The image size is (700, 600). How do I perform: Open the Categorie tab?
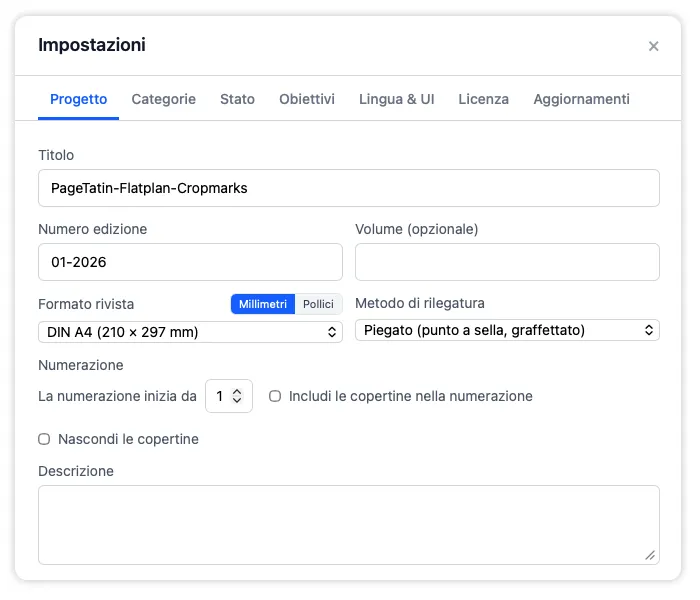[x=163, y=99]
